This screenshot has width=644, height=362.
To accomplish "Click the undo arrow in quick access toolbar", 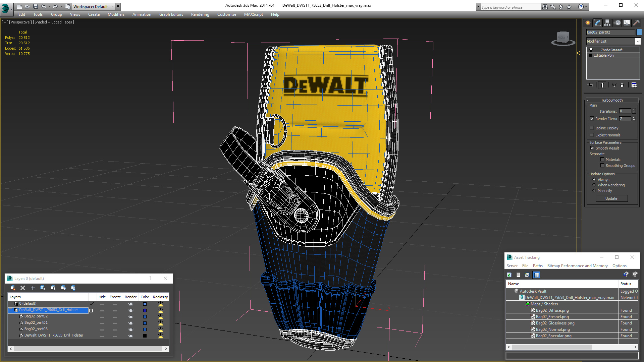I will click(43, 6).
